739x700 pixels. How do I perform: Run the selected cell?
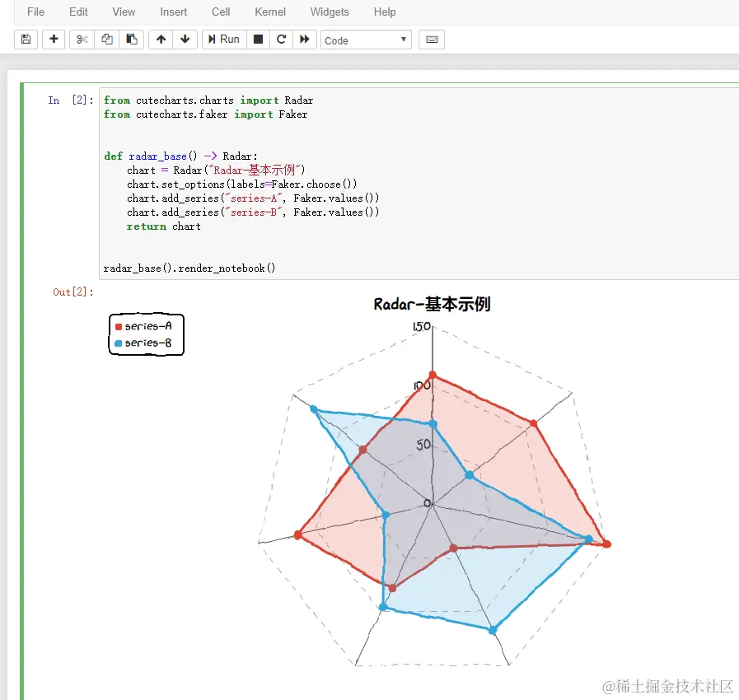(x=224, y=39)
